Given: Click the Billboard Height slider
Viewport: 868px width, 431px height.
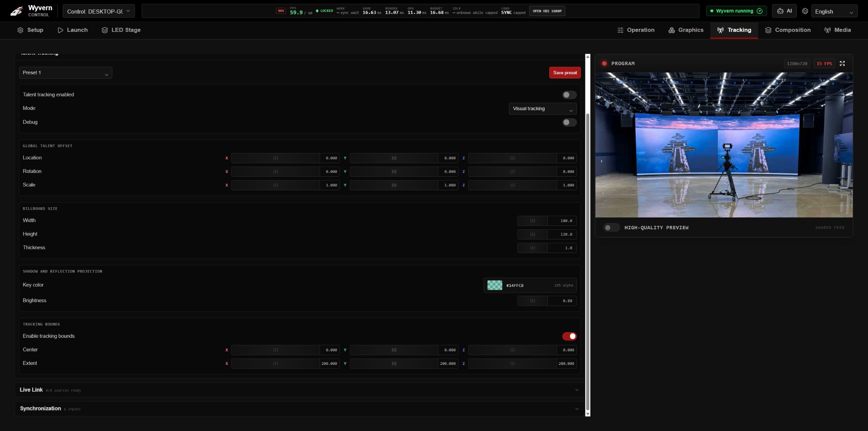Looking at the screenshot, I should [532, 234].
